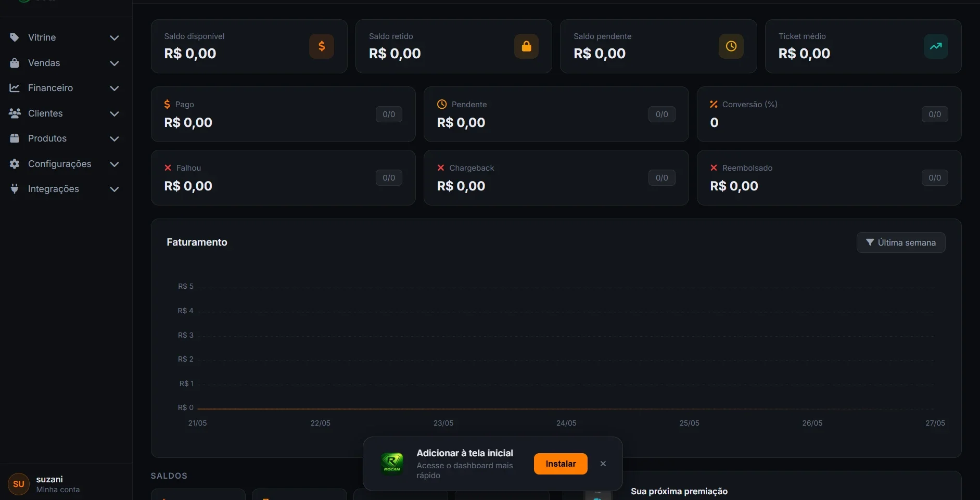Click the orange Instalar button
The image size is (980, 500).
click(561, 464)
